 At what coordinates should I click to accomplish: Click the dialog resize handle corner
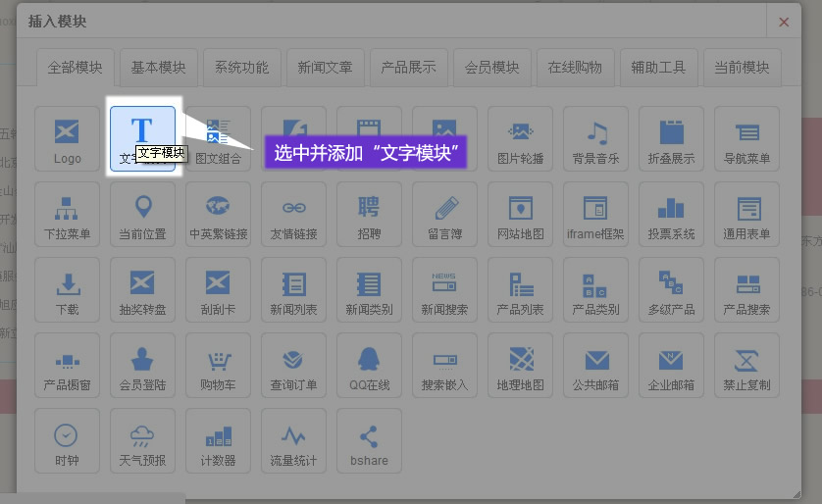(x=796, y=493)
